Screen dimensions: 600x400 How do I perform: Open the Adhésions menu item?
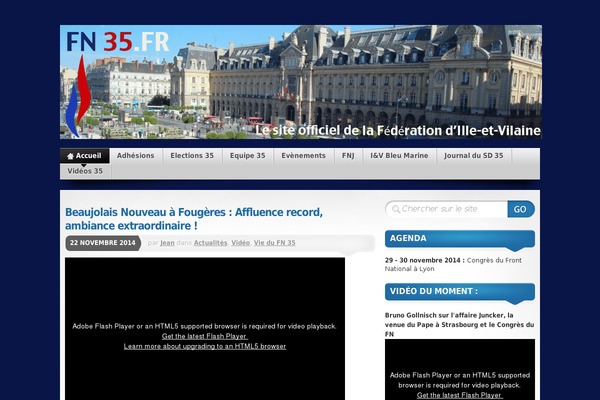pyautogui.click(x=135, y=156)
